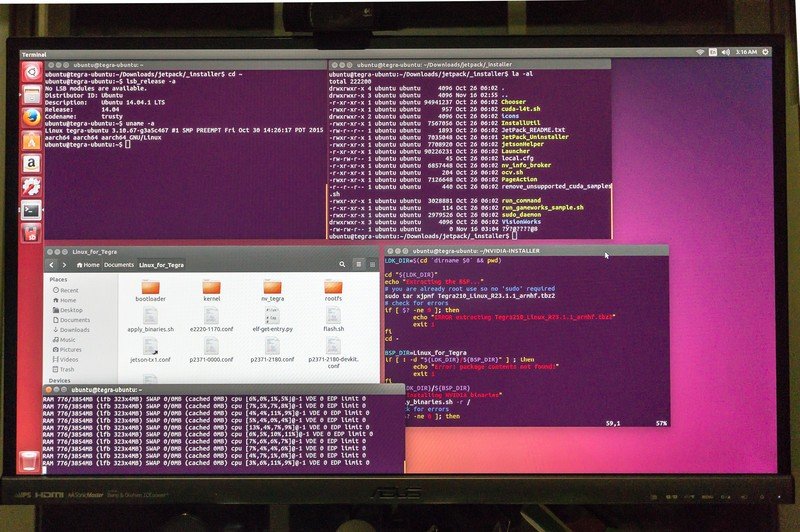Select Trash in the Places sidebar

click(64, 369)
